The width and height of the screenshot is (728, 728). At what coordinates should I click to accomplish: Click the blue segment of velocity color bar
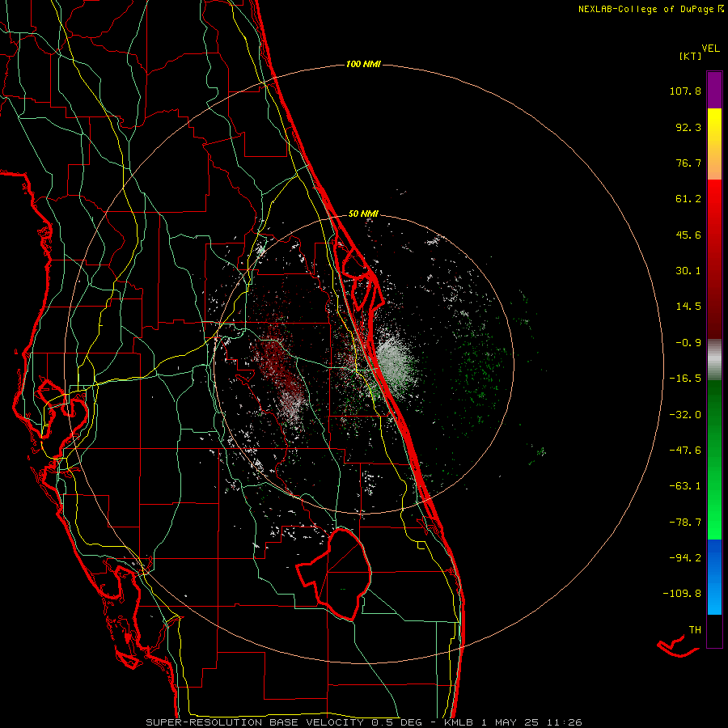[714, 577]
